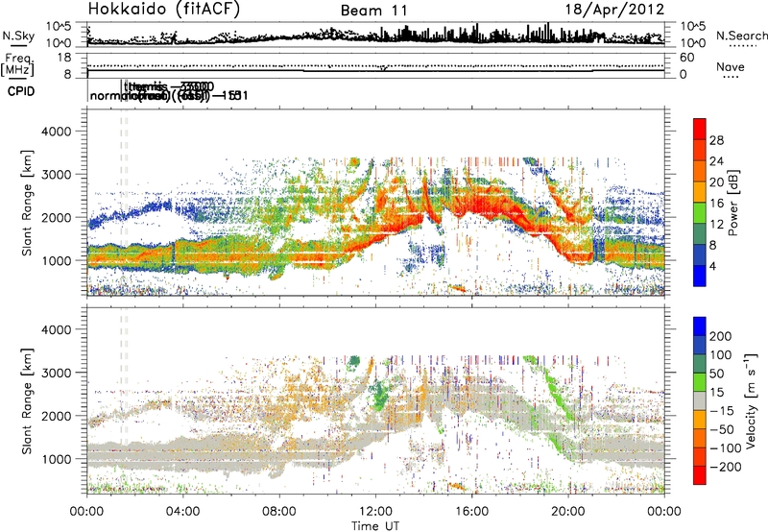This screenshot has width=768, height=532.
Task: Click the 'Hokkaido (fitACF)' title text
Action: (x=164, y=9)
